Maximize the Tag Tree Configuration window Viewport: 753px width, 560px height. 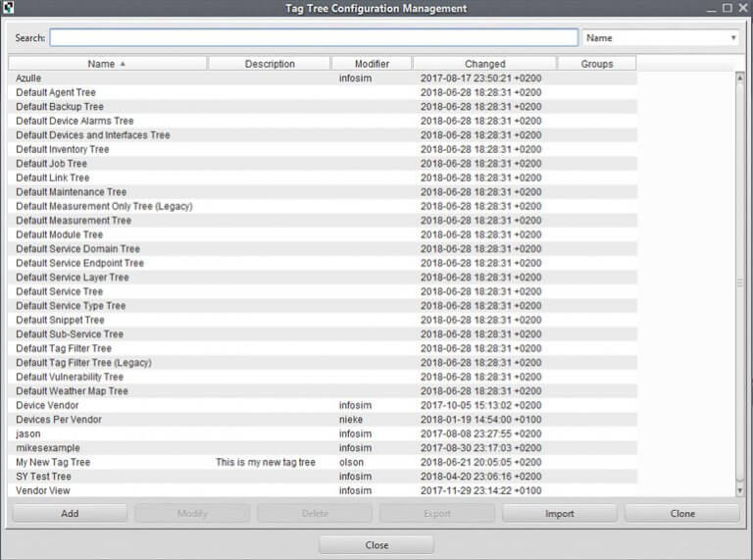727,8
